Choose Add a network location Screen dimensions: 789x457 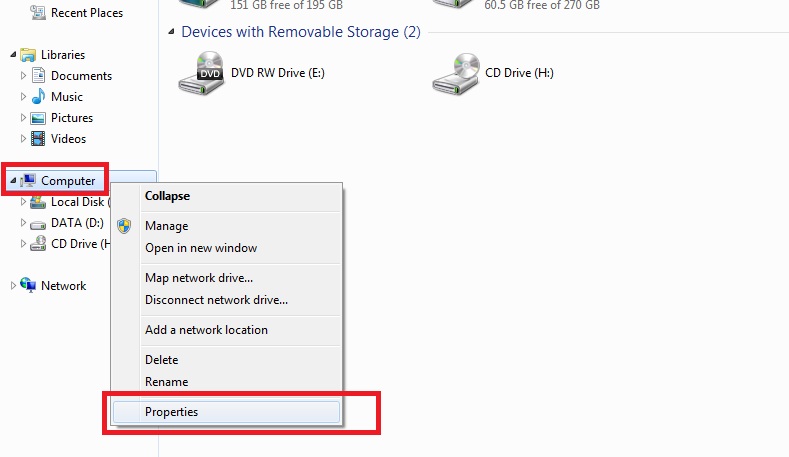tap(206, 330)
